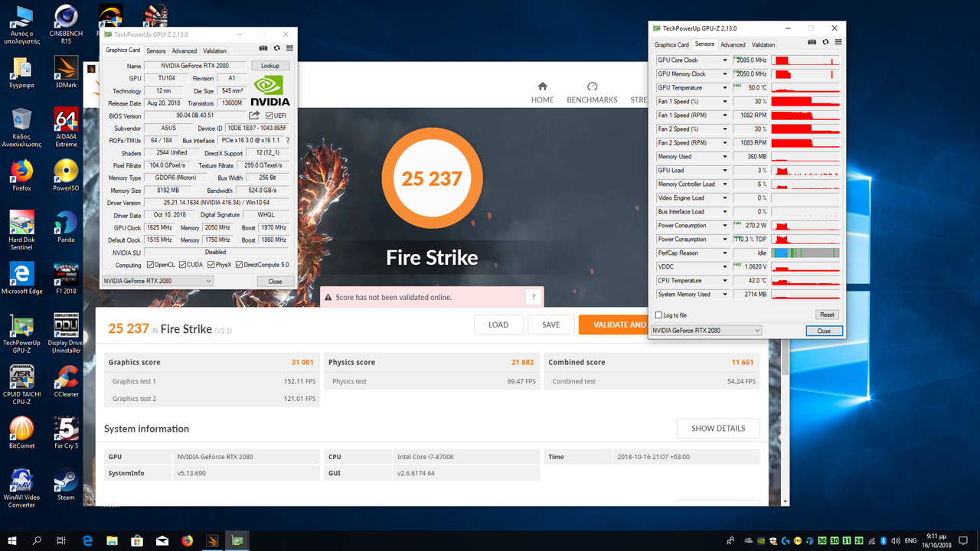Open the GPU Core Clock sensor dropdown
Viewport: 980px width, 551px height.
coord(725,60)
